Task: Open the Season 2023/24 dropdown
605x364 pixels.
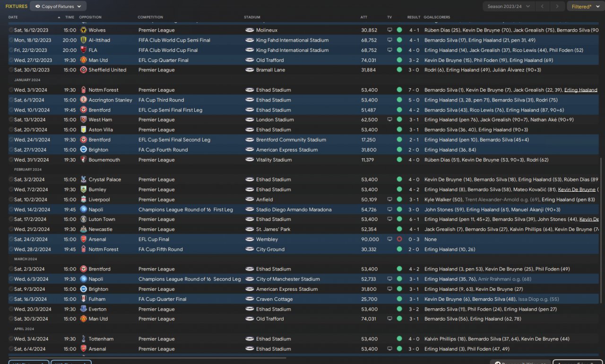Action: [509, 7]
